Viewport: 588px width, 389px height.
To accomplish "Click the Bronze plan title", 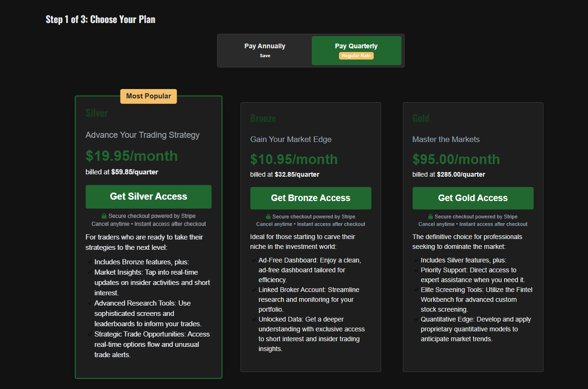I will pyautogui.click(x=263, y=118).
